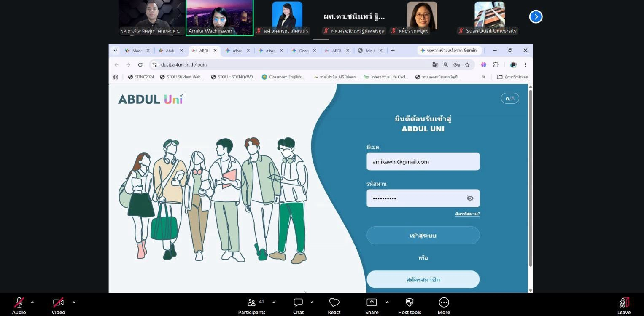
Task: Click the password input field
Action: (x=423, y=198)
